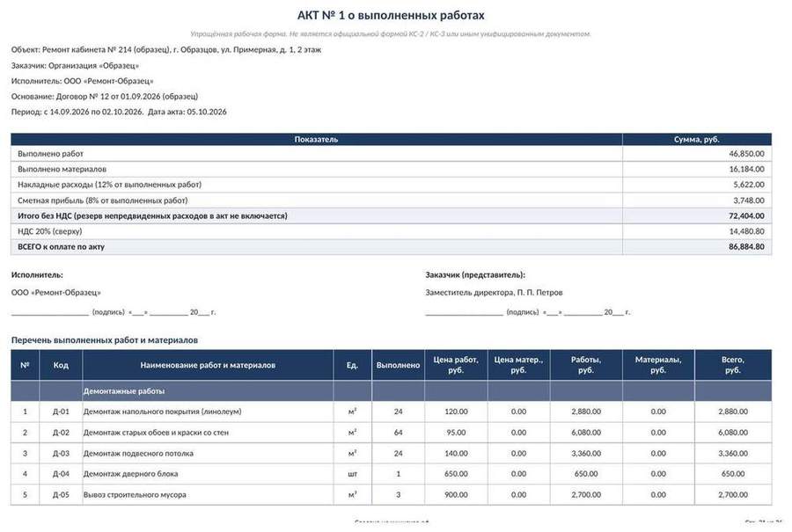The image size is (792, 532).
Task: Select 'Демонтаж дверного блока' row name
Action: (x=130, y=474)
